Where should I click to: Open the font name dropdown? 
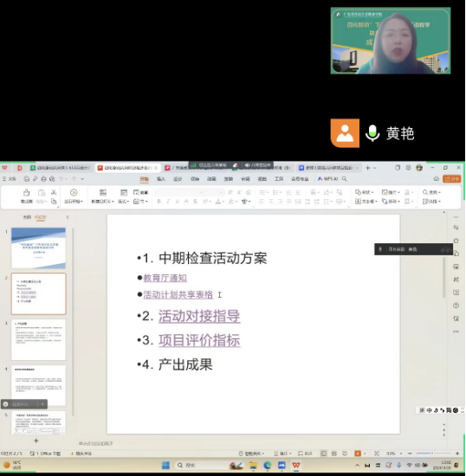201,192
